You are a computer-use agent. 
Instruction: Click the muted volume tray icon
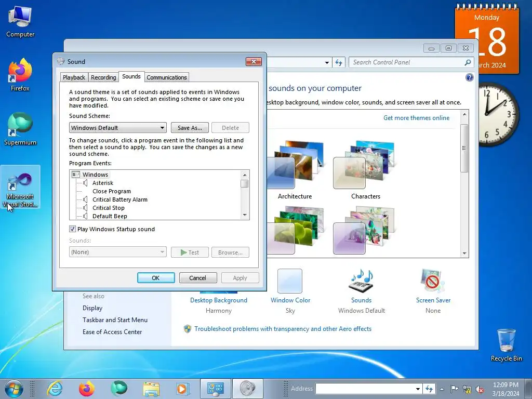(x=480, y=389)
